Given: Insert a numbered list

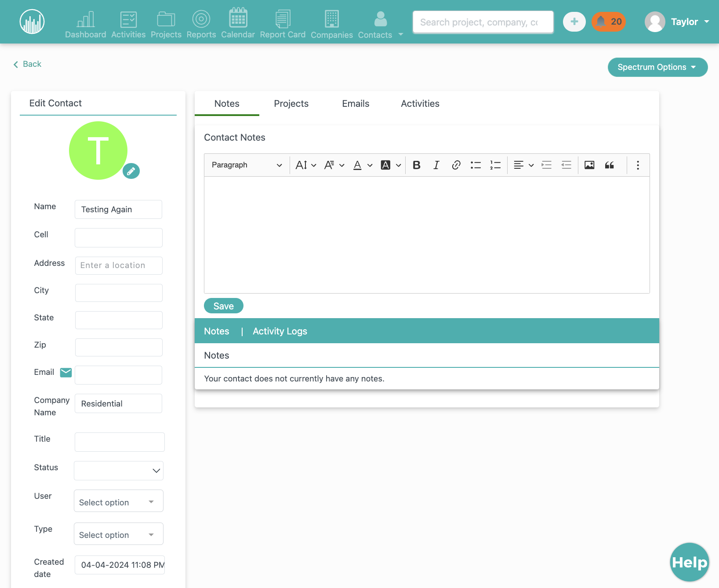Looking at the screenshot, I should point(495,165).
